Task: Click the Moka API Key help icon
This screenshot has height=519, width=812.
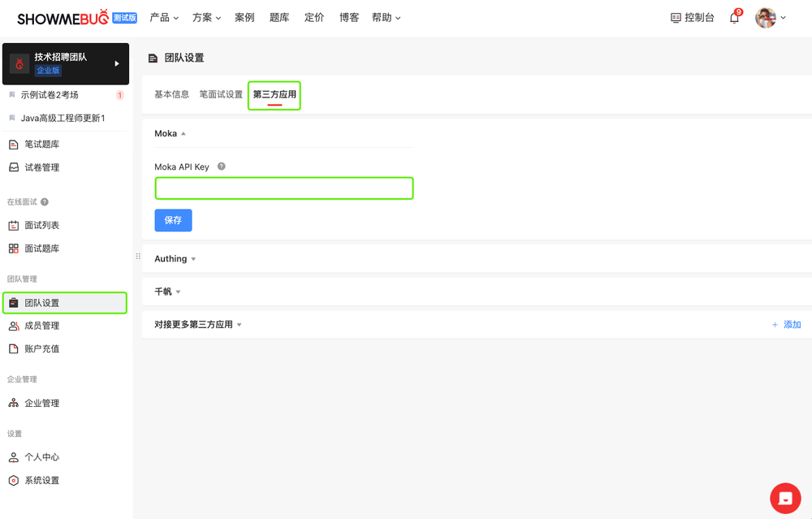Action: click(221, 167)
